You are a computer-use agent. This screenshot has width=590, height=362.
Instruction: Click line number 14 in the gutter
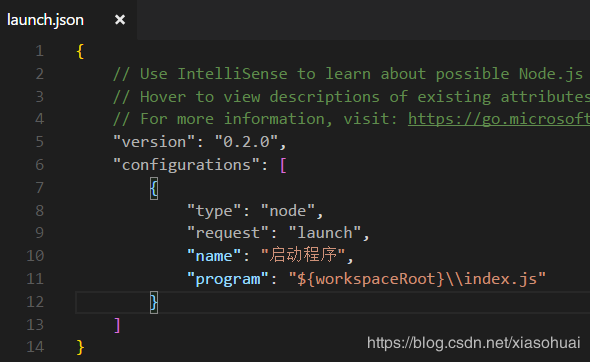(x=35, y=347)
